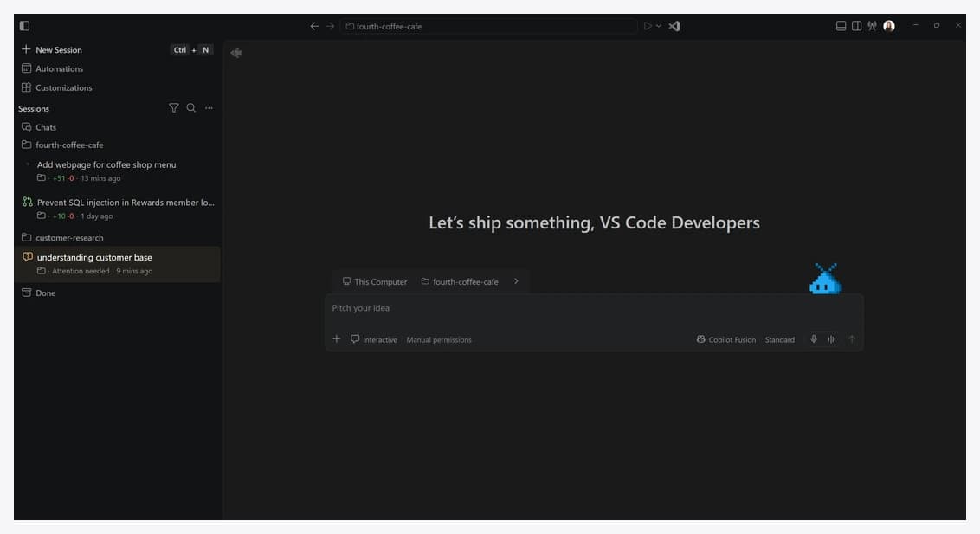The height and width of the screenshot is (534, 980).
Task: Open the dropdown next to the run button
Action: 659,26
